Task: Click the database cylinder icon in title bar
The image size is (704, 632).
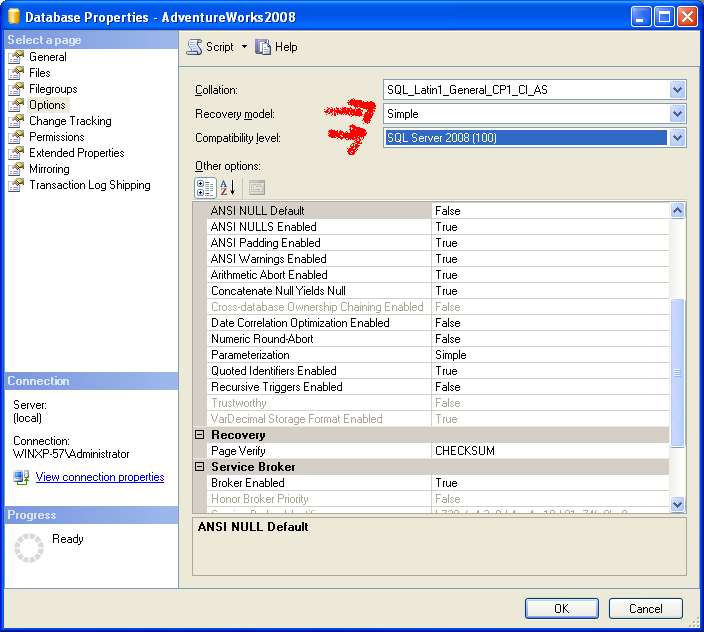Action: click(14, 16)
